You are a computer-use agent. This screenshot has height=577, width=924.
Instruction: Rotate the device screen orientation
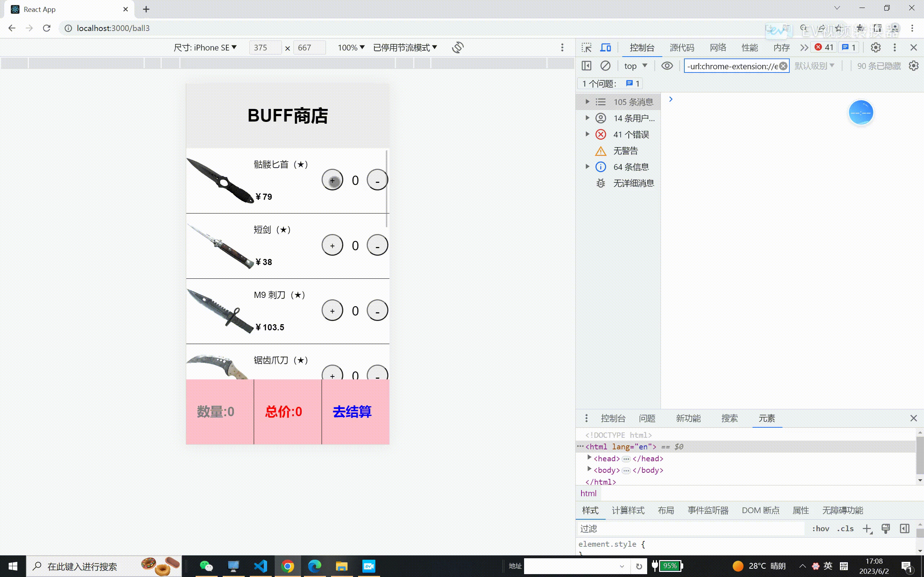[457, 48]
